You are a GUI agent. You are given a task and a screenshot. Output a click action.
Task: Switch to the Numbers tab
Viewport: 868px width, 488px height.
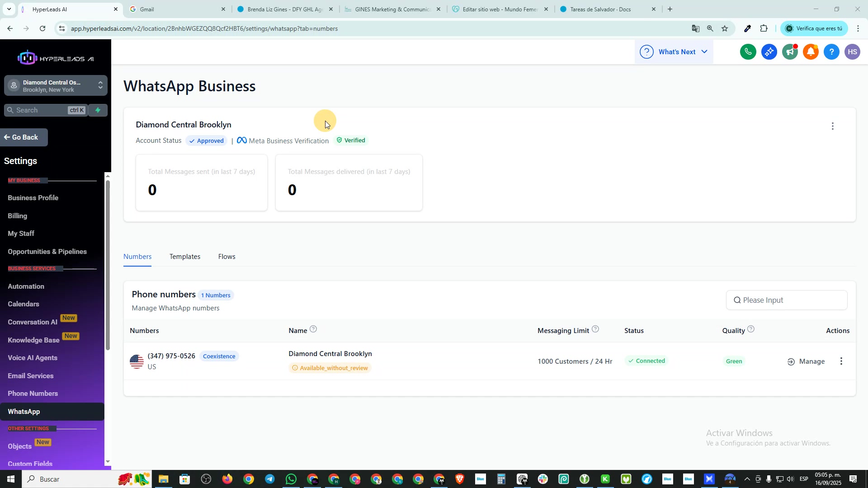137,257
